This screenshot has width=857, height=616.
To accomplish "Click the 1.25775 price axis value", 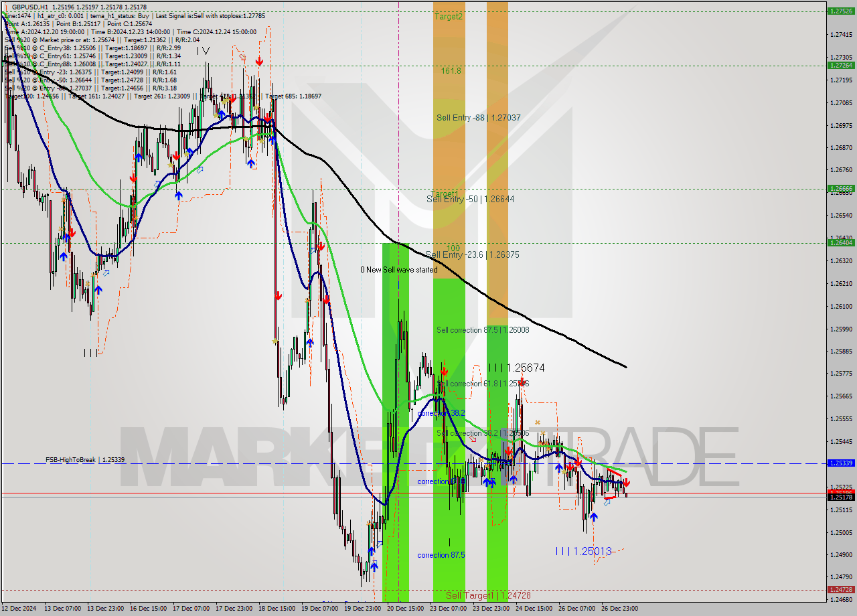I will click(x=841, y=374).
